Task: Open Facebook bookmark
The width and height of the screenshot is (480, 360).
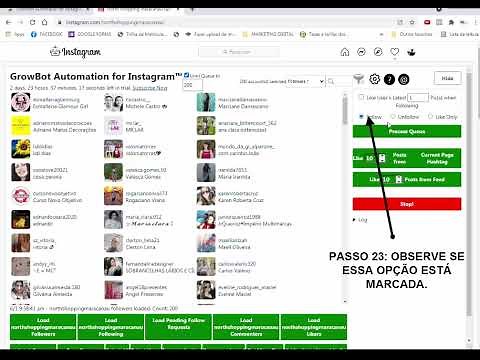Action: 47,34
